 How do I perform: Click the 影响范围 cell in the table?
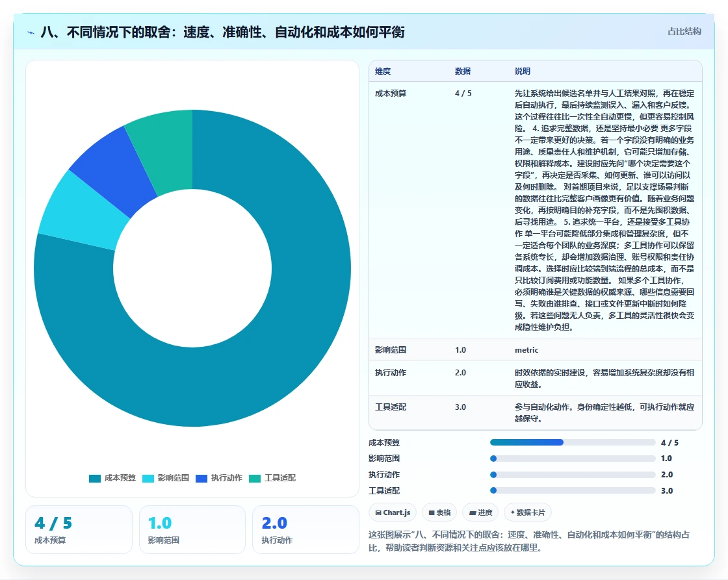(391, 350)
